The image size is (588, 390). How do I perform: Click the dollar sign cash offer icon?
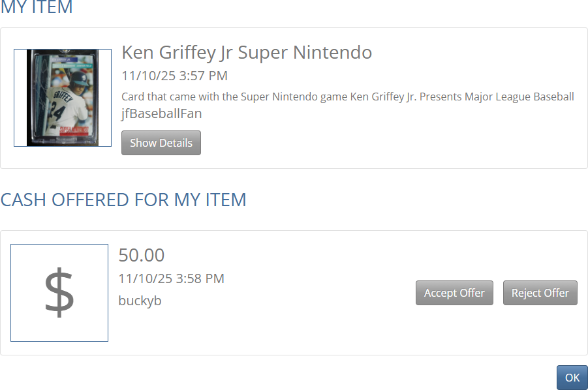coord(59,293)
